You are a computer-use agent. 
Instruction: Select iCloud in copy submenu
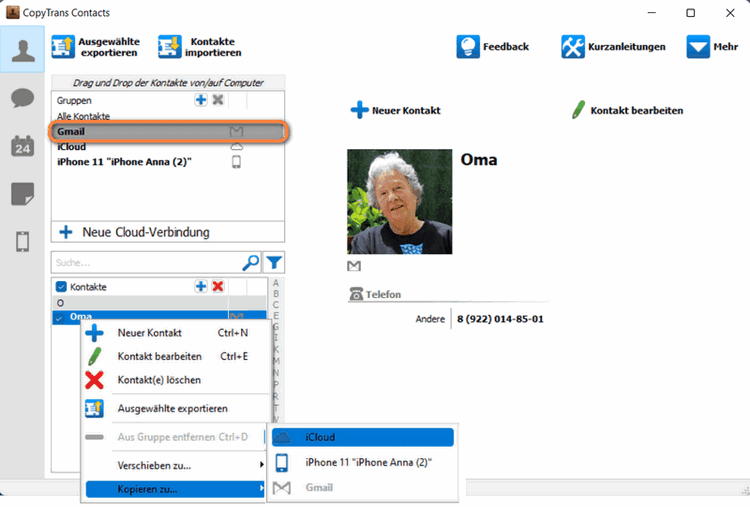[x=363, y=437]
